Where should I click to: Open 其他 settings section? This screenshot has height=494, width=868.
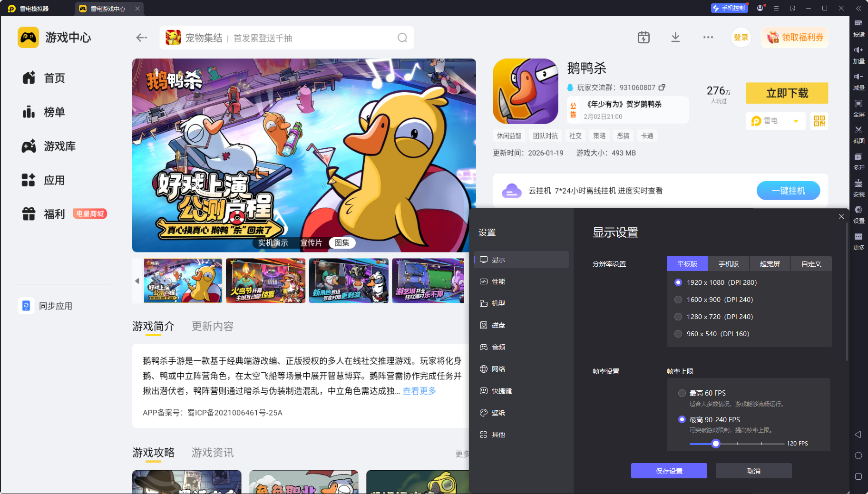click(521, 435)
